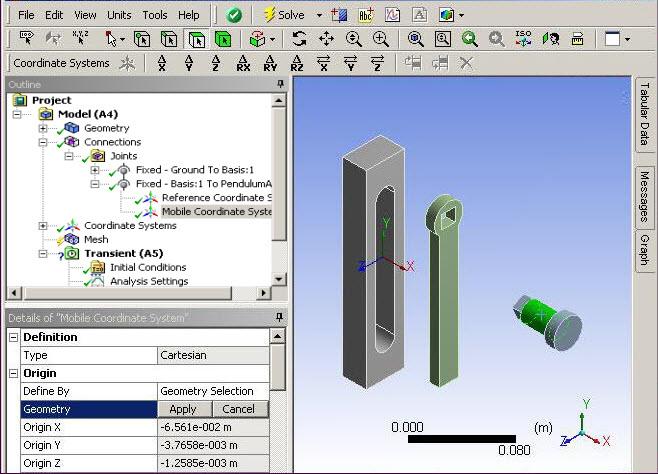The width and height of the screenshot is (658, 474).
Task: Click the Abc annotation label icon
Action: point(366,15)
